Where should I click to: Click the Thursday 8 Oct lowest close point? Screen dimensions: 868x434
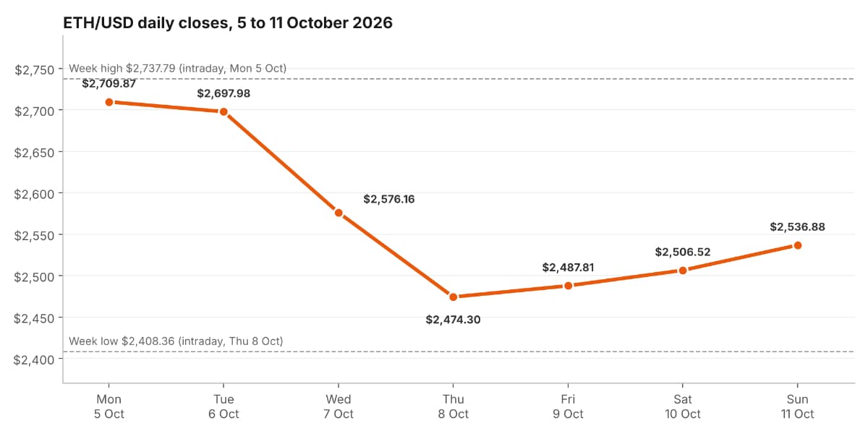(454, 297)
